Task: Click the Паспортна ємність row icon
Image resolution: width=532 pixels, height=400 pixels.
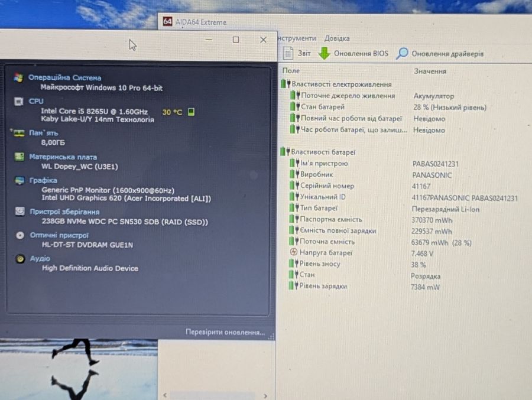Action: [x=294, y=219]
